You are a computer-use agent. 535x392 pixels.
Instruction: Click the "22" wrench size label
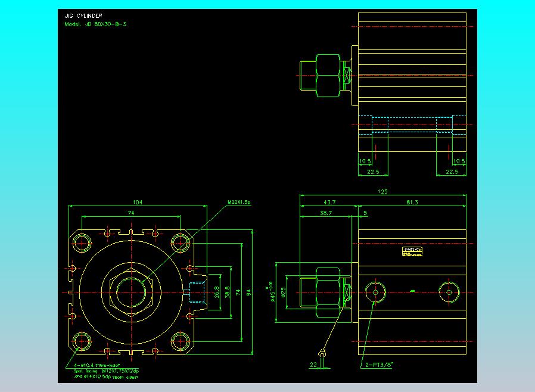(x=313, y=365)
